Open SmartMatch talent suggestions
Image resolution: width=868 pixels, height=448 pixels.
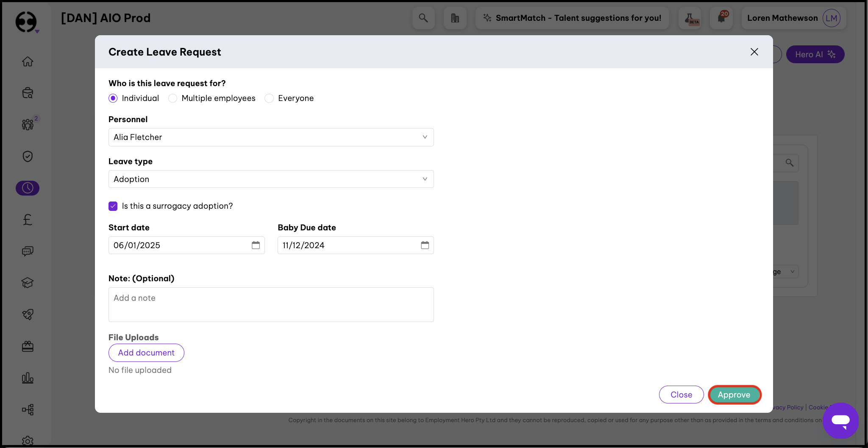(572, 18)
